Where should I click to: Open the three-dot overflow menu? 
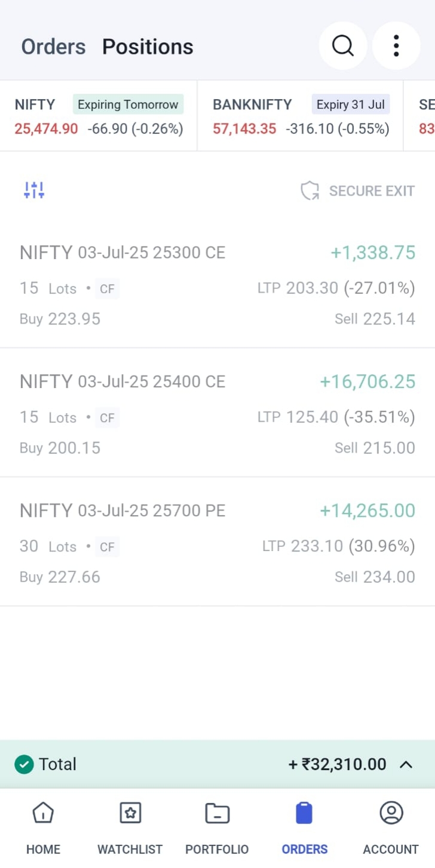[x=396, y=46]
